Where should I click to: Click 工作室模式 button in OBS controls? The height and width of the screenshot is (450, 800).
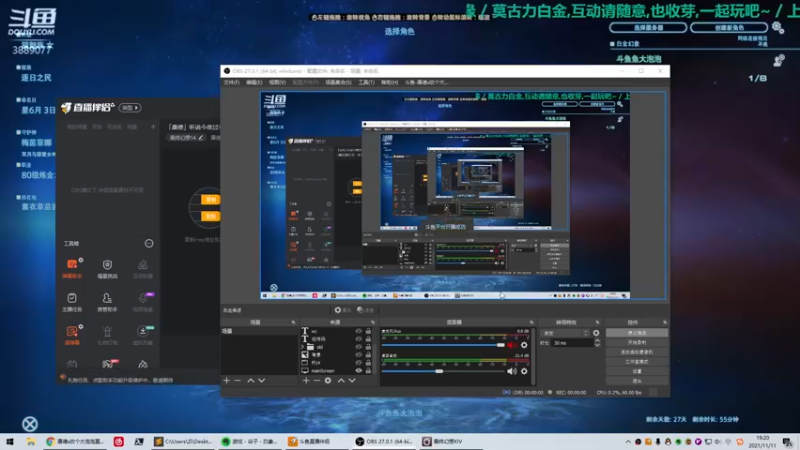pyautogui.click(x=637, y=362)
